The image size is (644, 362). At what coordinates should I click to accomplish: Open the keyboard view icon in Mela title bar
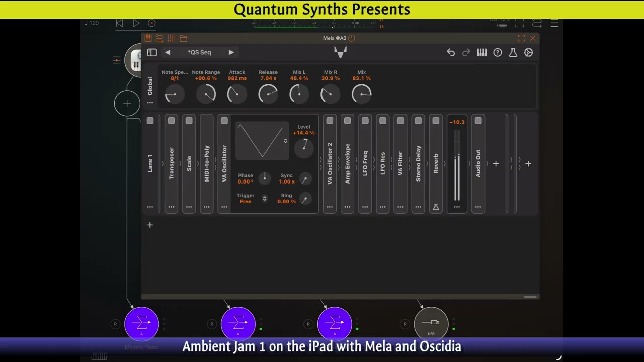pos(148,38)
